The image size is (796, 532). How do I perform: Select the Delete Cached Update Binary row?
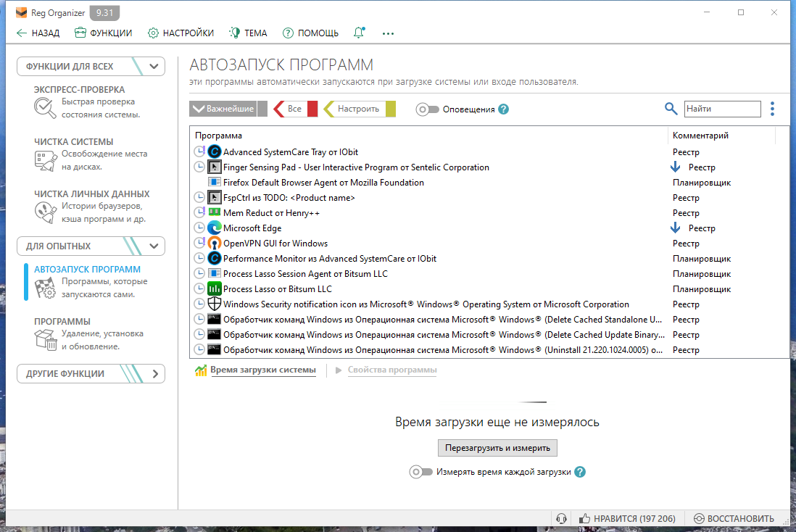tap(490, 335)
